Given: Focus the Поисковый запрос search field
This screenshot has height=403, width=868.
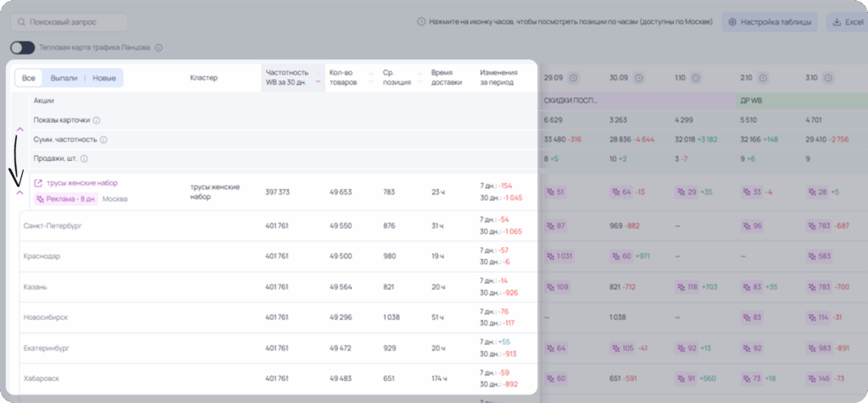Looking at the screenshot, I should click(x=70, y=22).
